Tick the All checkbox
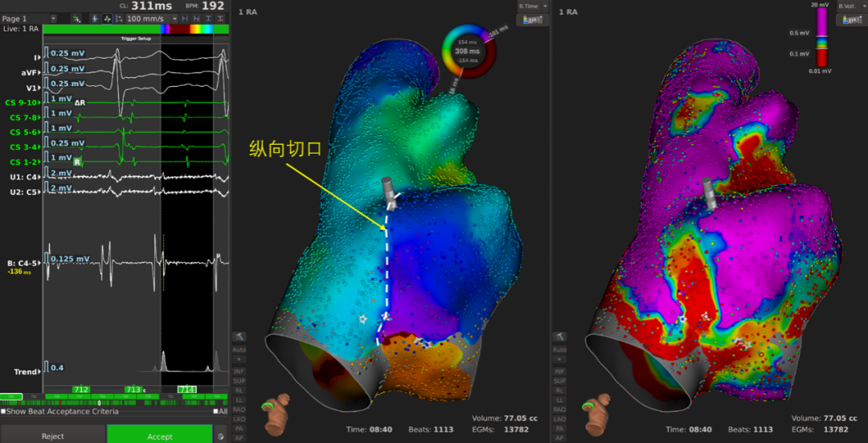Viewport: 868px width, 443px height. pos(215,412)
